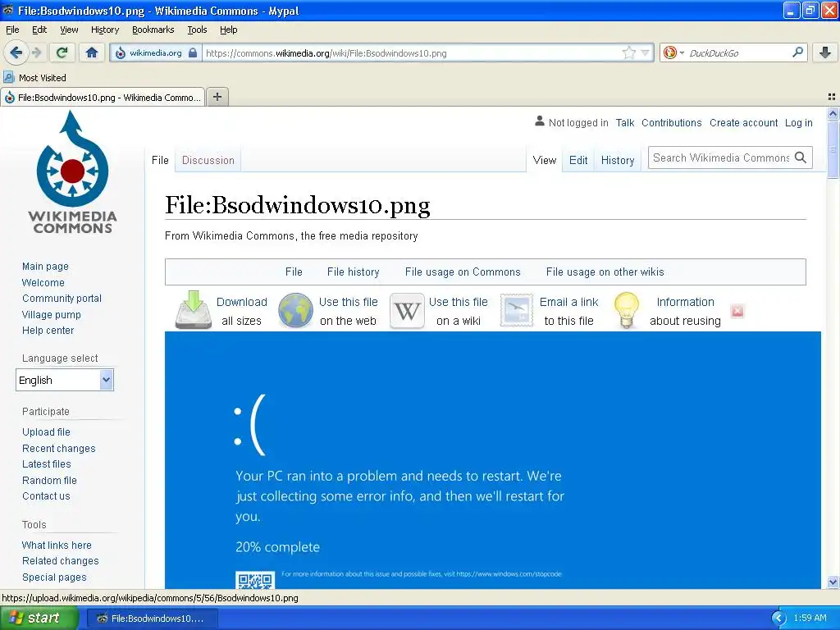The height and width of the screenshot is (630, 840).
Task: Open the page History tab
Action: coord(617,160)
